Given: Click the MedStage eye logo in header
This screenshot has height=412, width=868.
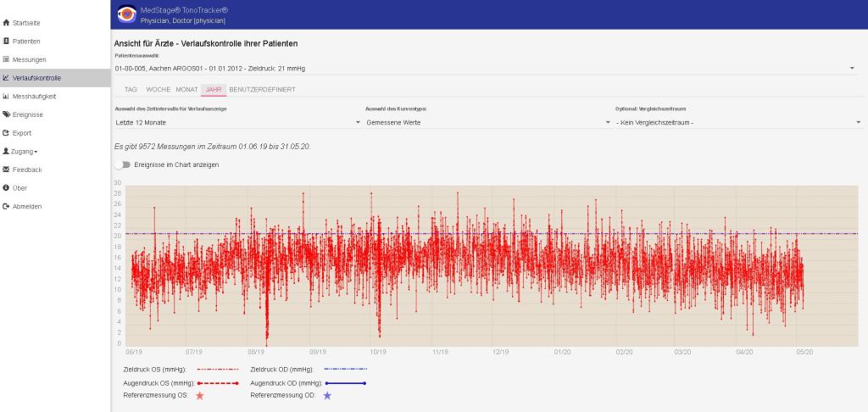Looking at the screenshot, I should pyautogui.click(x=127, y=14).
